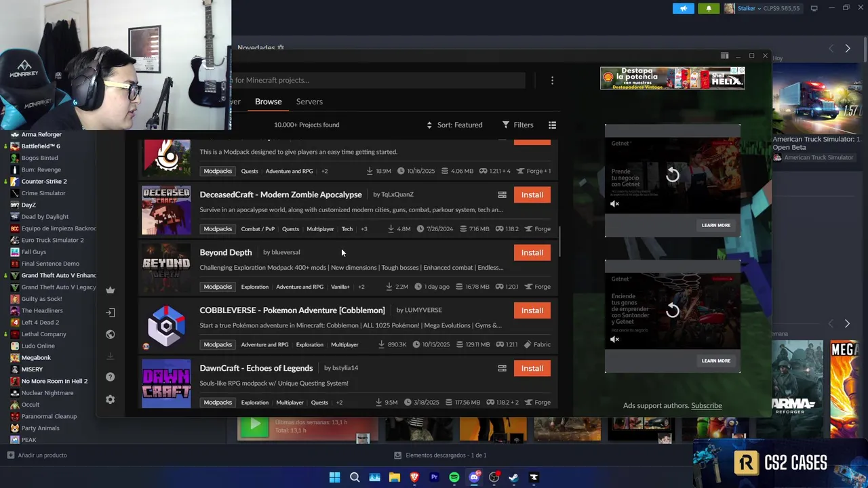Open Steam taskbar icon

[x=514, y=477]
